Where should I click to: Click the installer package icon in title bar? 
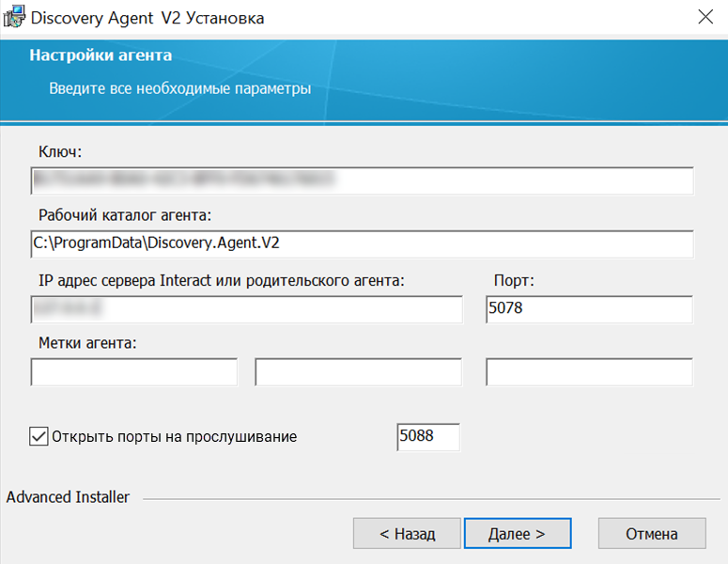[x=14, y=17]
